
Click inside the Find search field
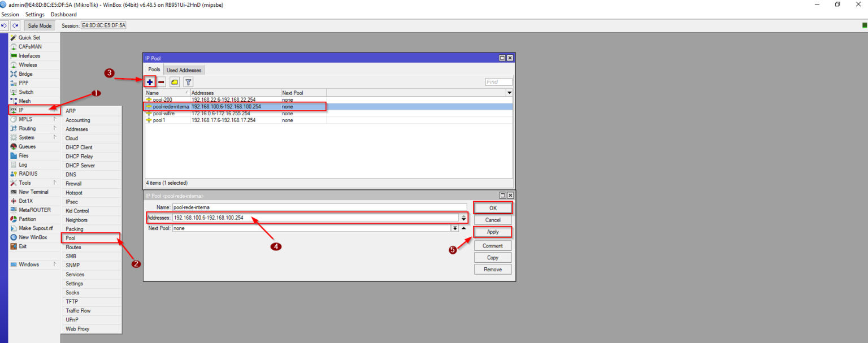497,81
